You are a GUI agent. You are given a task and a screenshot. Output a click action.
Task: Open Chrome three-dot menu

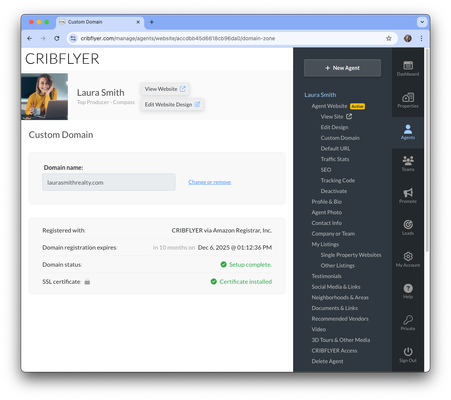421,38
